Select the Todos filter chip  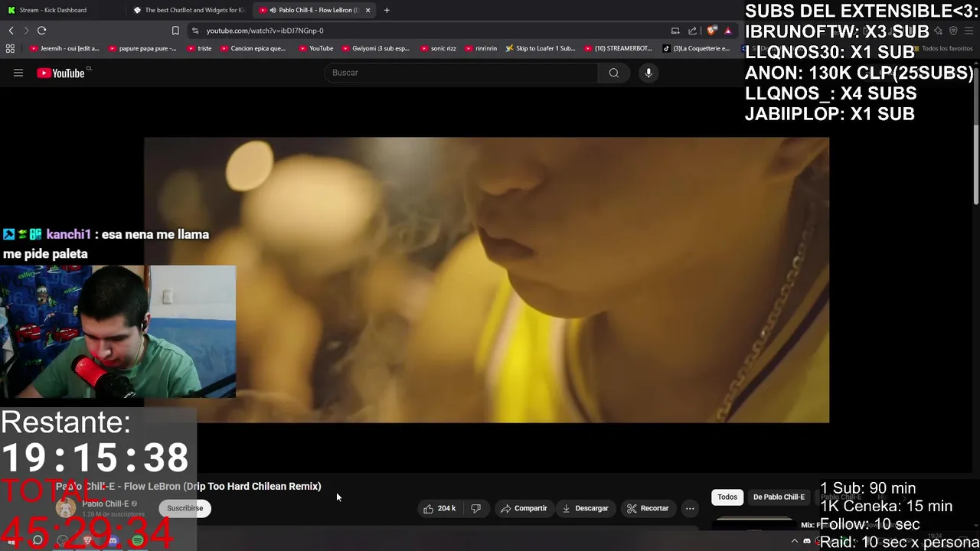point(727,497)
